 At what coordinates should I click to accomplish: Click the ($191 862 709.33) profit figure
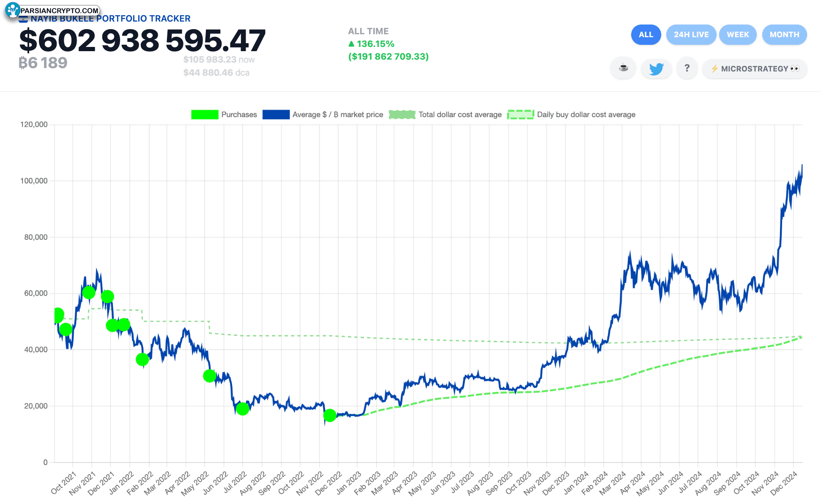click(x=389, y=57)
